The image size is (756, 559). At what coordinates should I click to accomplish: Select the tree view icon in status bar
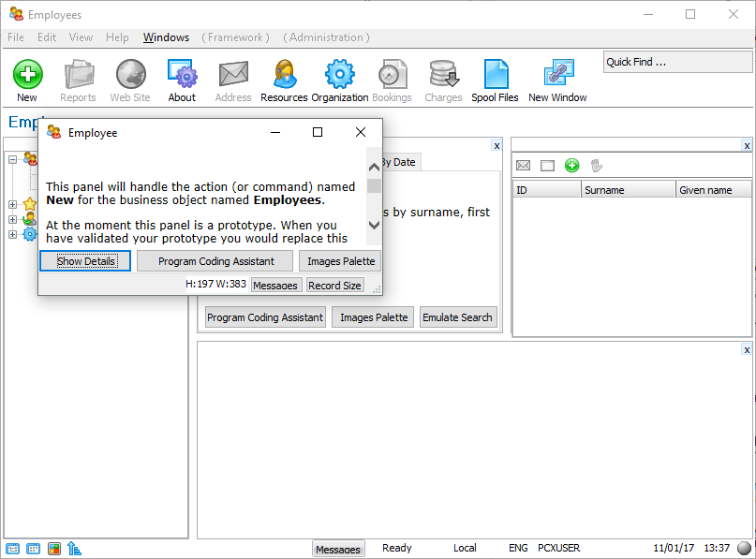(x=12, y=549)
